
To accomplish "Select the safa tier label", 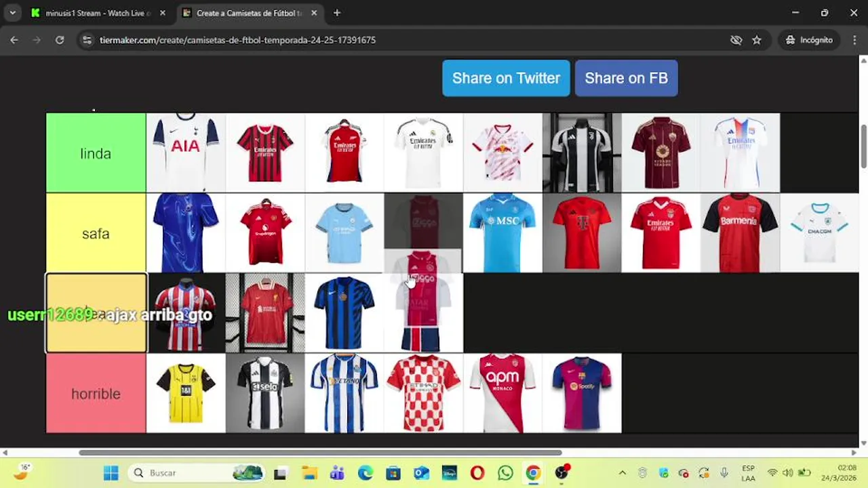I will click(x=96, y=233).
